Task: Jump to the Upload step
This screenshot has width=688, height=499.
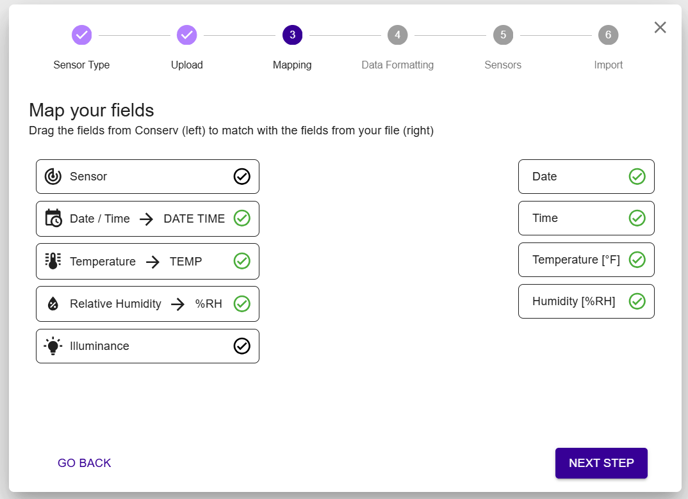Action: click(187, 35)
